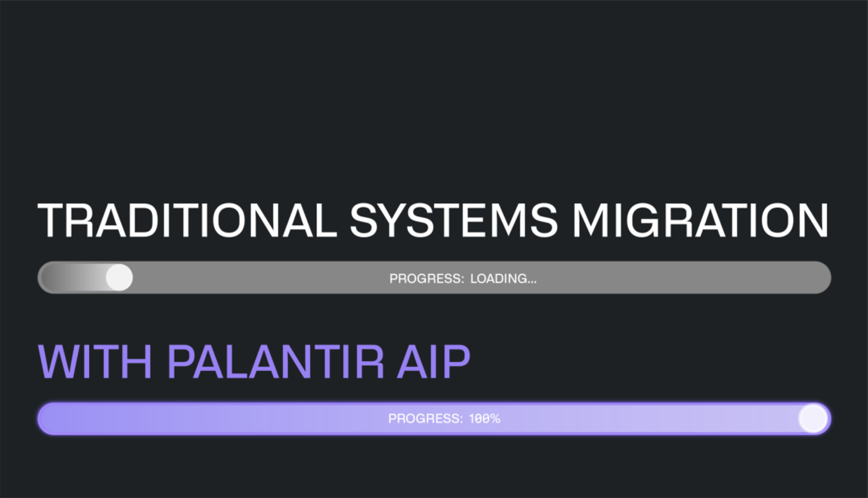Click the "PROGRESS: LOADING..." label

463,279
